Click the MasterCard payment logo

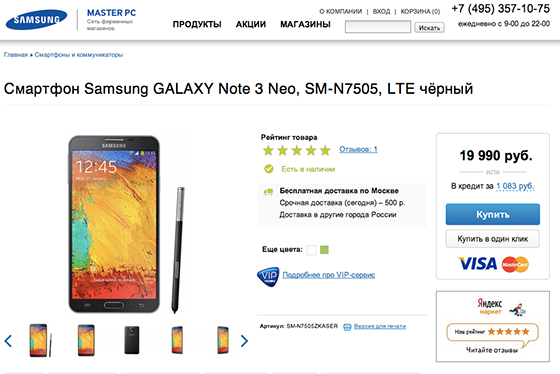[515, 265]
